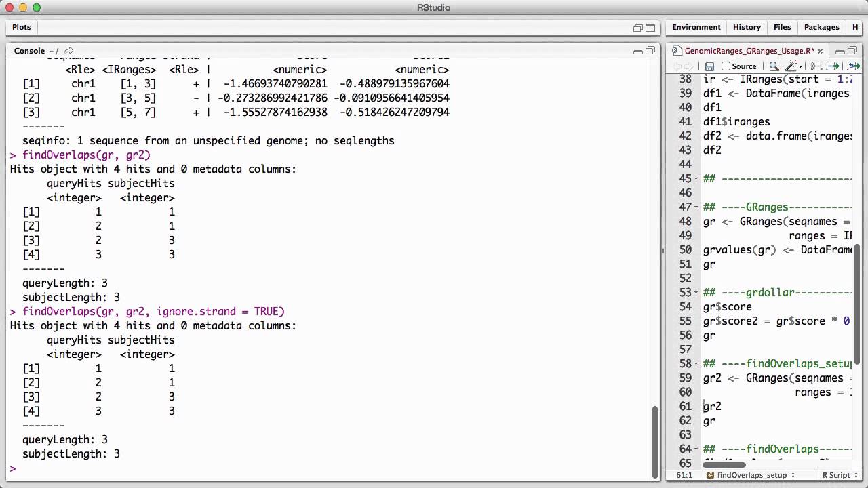
Task: Click the go back arrow in editor toolbar
Action: (676, 66)
